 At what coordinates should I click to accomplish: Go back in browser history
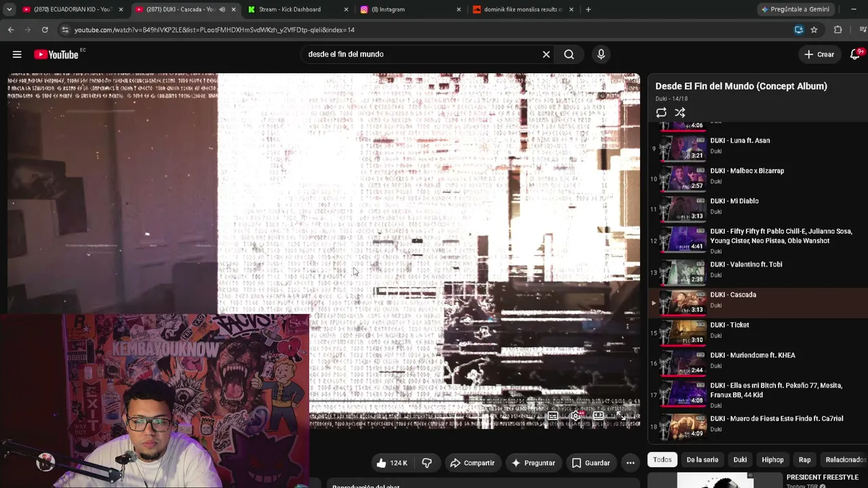point(11,30)
